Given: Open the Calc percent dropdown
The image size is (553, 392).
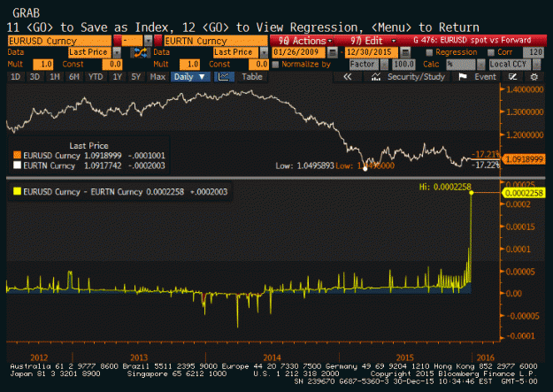Looking at the screenshot, I should pos(480,65).
